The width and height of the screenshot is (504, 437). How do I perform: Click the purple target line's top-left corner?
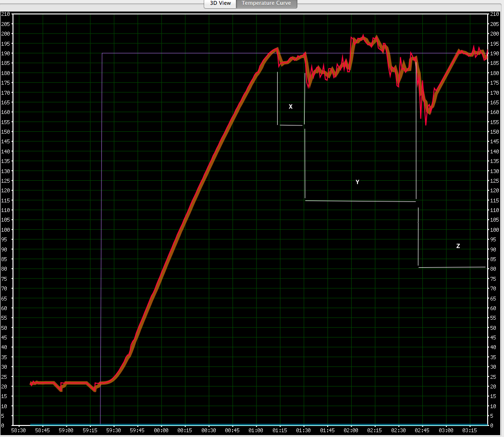click(x=102, y=53)
